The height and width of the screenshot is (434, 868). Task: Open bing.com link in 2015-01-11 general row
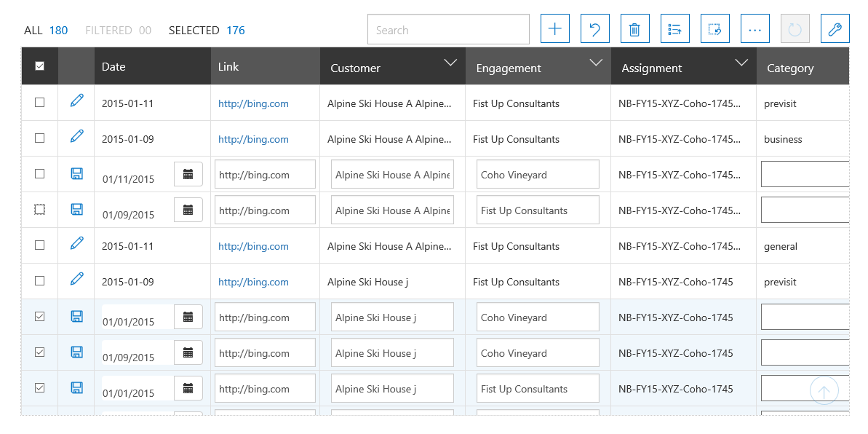tap(253, 246)
